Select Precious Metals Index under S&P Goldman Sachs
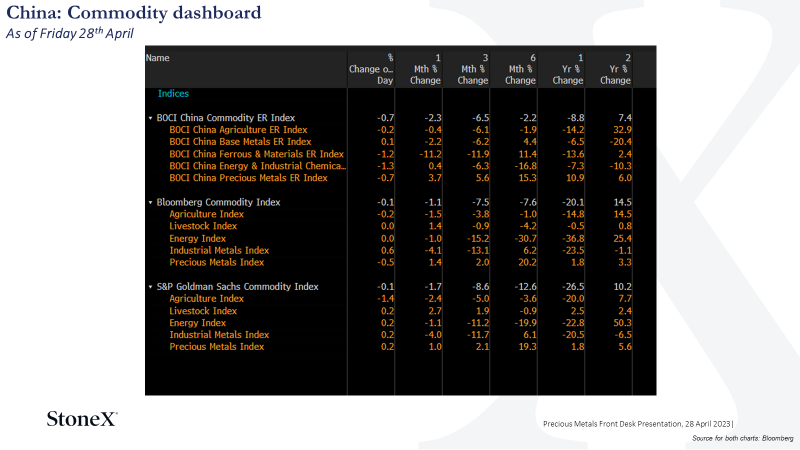This screenshot has height=450, width=800. coord(217,347)
